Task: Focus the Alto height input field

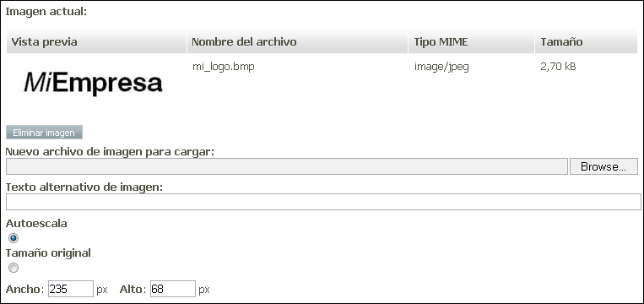Action: click(172, 289)
